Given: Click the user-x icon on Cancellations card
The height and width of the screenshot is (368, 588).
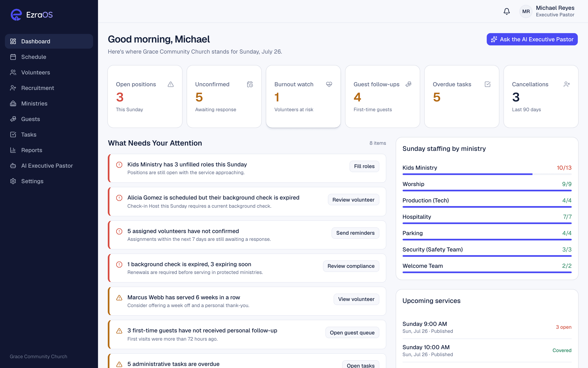Looking at the screenshot, I should click(567, 84).
